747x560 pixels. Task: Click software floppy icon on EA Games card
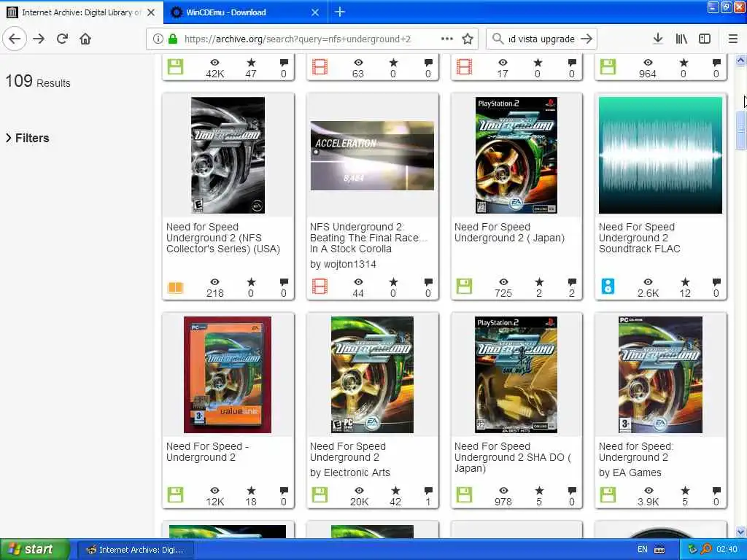tap(608, 495)
